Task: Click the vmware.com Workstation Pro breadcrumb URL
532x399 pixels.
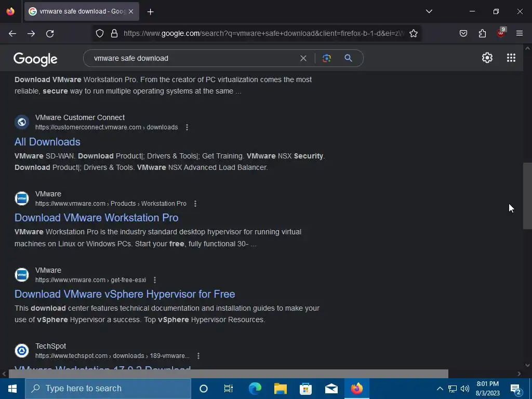Action: click(111, 204)
